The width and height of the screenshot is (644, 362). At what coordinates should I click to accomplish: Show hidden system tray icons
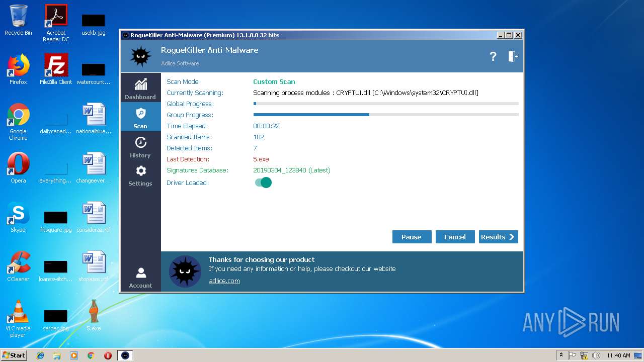point(561,355)
